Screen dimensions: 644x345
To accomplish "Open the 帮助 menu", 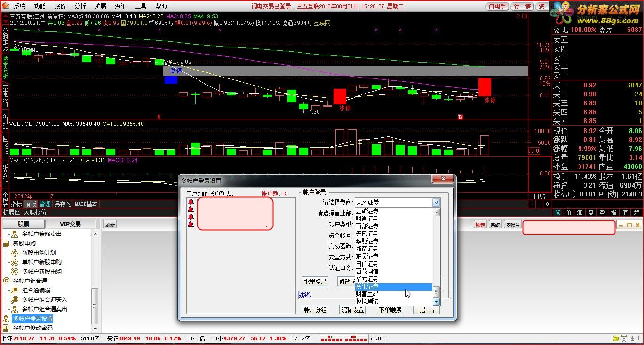I will [161, 6].
